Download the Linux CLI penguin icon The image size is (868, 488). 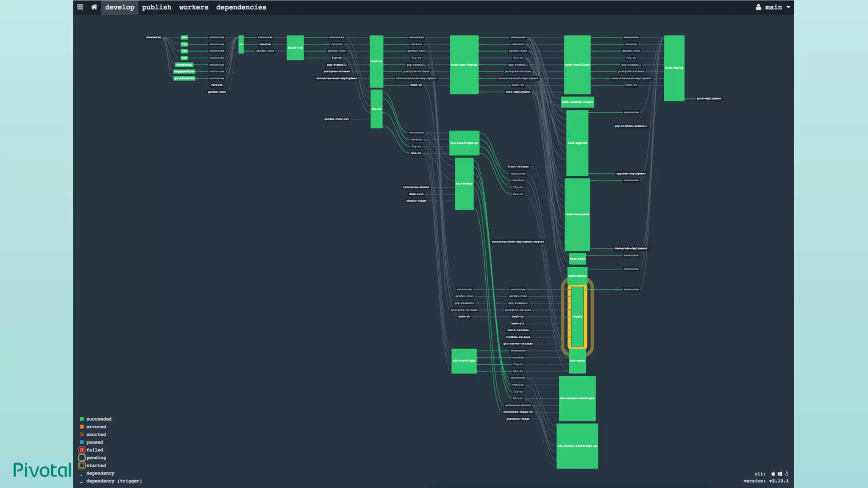pos(787,474)
